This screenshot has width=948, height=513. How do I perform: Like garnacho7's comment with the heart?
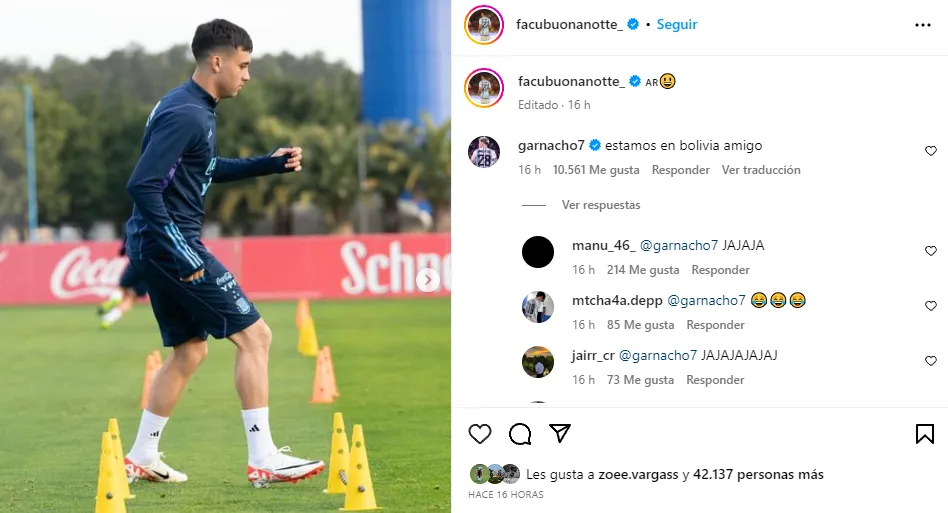930,151
